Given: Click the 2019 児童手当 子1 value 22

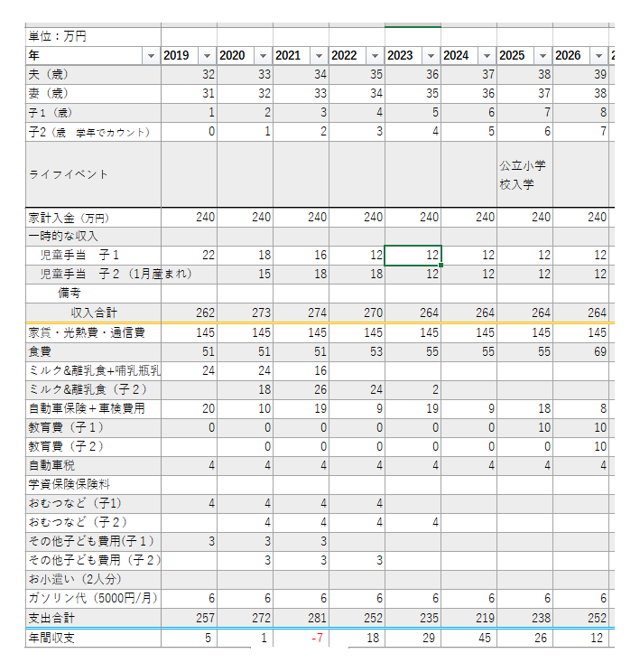Looking at the screenshot, I should pos(189,256).
